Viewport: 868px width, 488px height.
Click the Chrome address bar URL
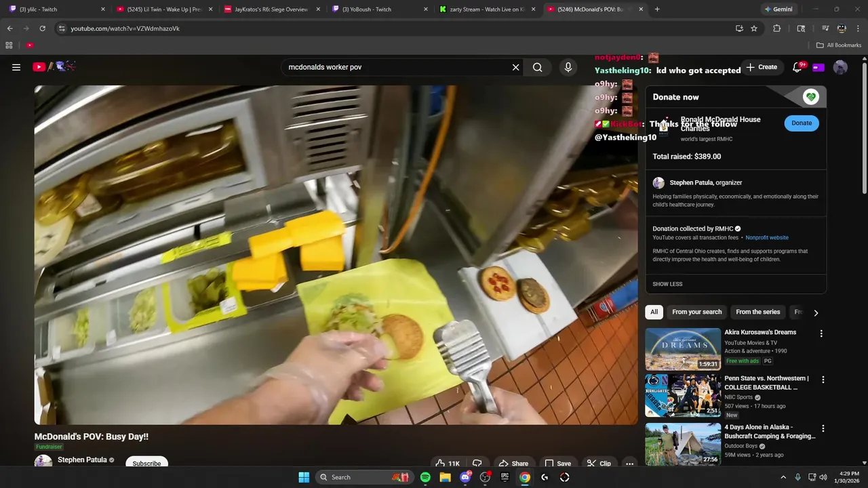click(125, 28)
